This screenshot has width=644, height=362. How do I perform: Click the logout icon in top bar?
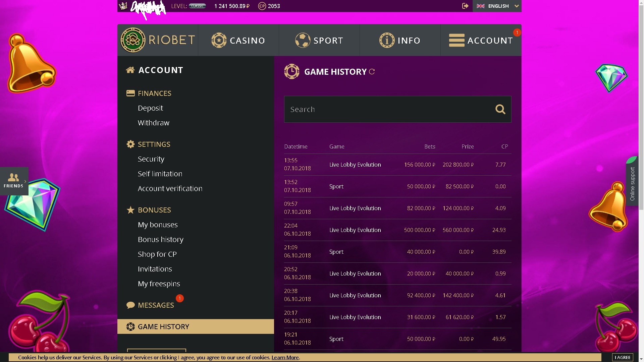[465, 6]
